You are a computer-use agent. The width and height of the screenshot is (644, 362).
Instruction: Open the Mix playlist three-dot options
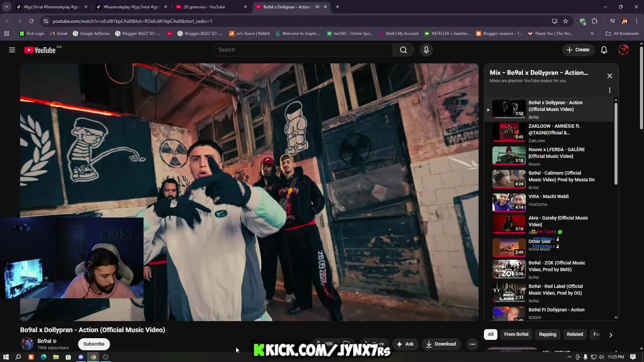coord(609,90)
